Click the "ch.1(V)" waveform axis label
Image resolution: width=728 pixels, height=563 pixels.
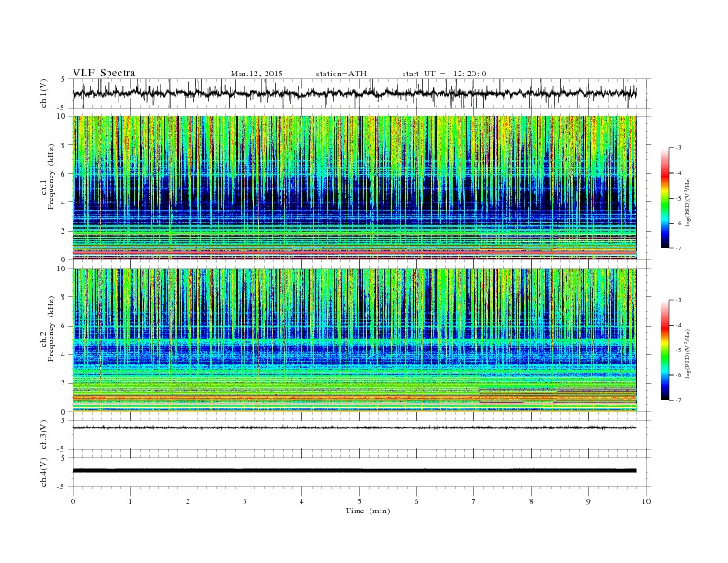pos(44,93)
